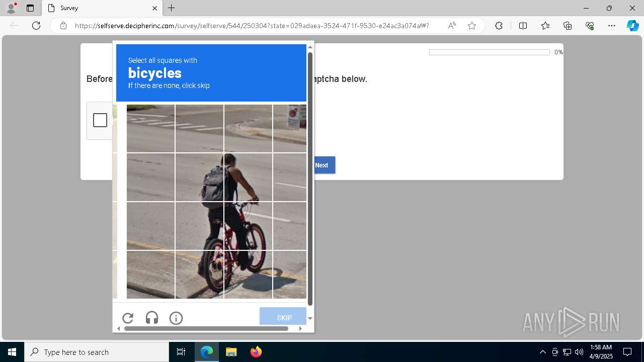Open the taskbar clock and calendar
644x362 pixels.
601,352
